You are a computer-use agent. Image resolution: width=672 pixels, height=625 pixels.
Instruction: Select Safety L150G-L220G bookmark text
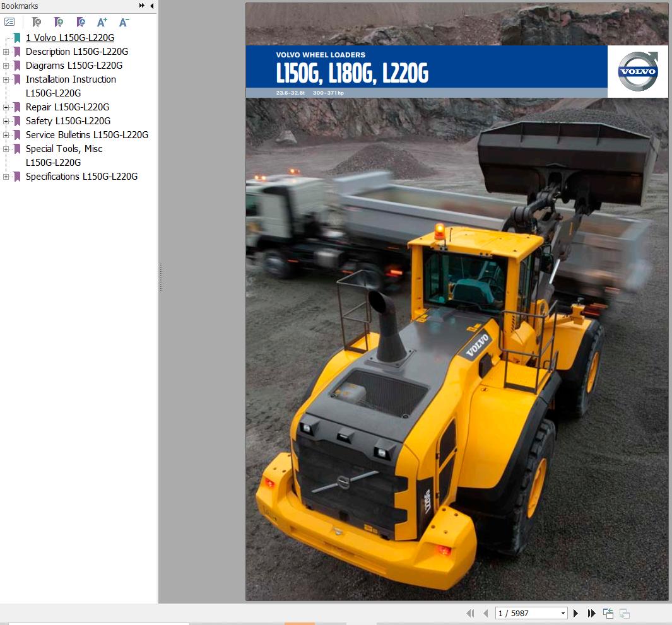pos(68,121)
